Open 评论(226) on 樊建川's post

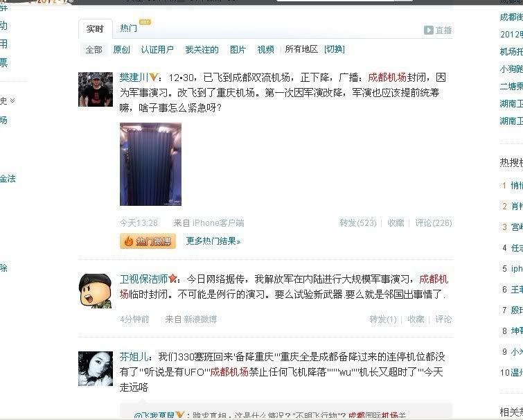(x=433, y=223)
